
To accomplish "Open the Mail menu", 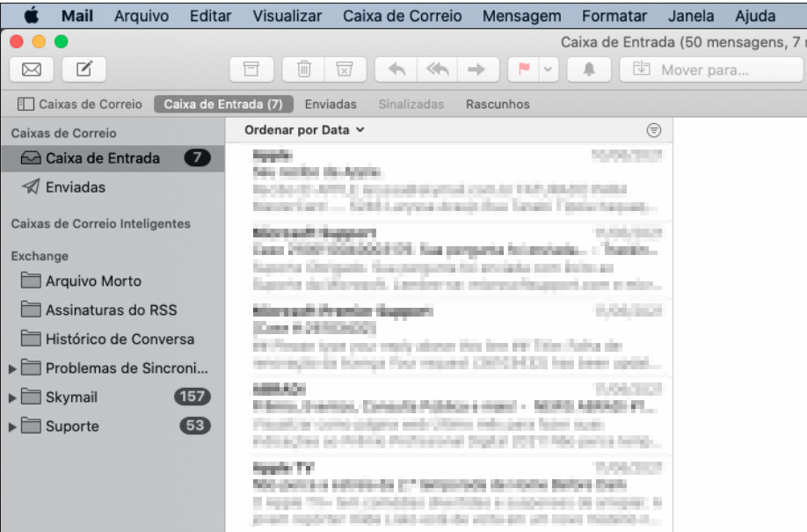I will coord(77,16).
